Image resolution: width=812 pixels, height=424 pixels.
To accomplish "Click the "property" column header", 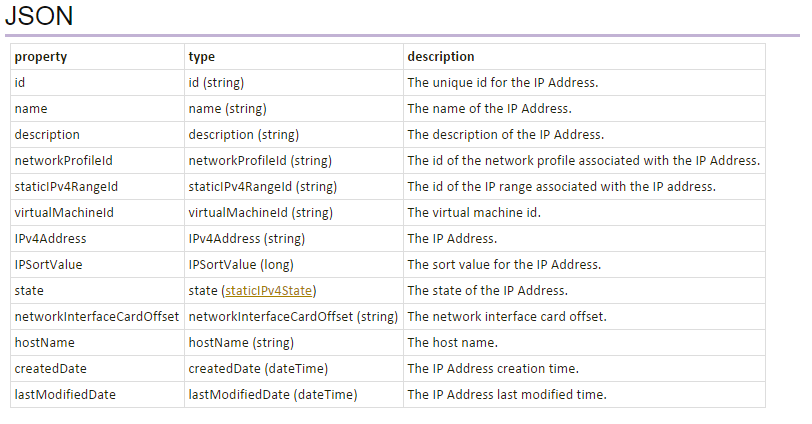I will click(41, 57).
